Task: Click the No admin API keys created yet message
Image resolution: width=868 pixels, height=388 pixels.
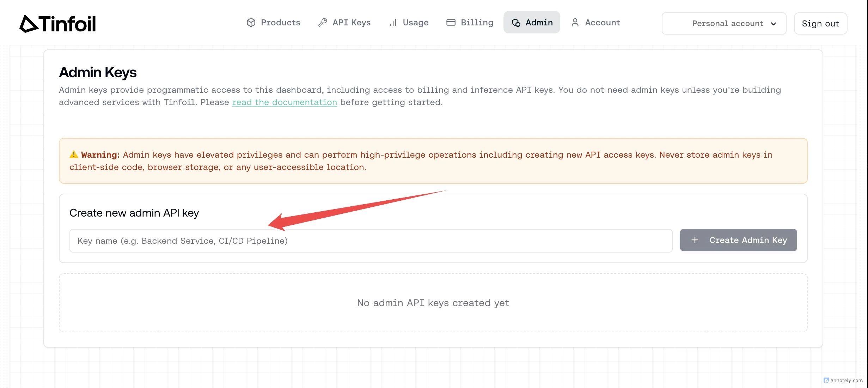Action: (x=433, y=303)
